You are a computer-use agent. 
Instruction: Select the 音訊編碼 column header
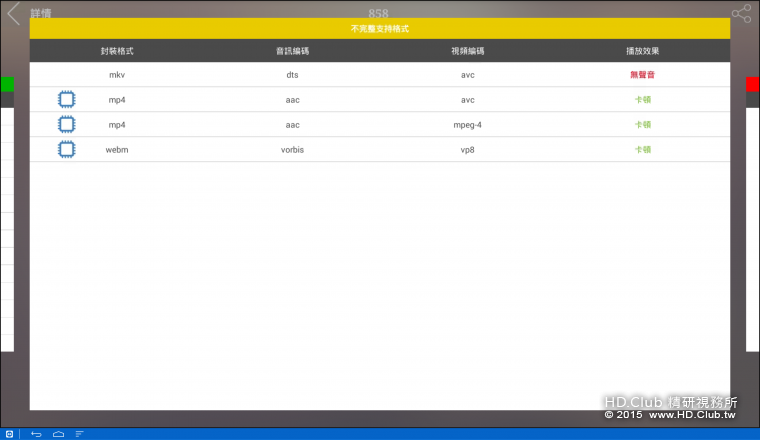[x=292, y=51]
